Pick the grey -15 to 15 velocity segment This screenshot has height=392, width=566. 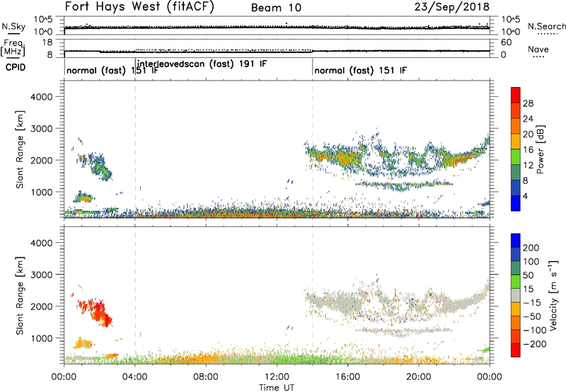pos(516,295)
